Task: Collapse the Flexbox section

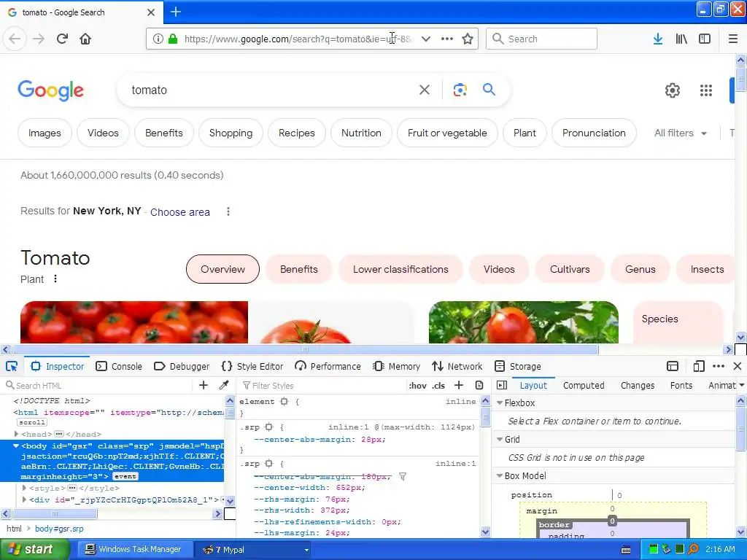Action: click(500, 402)
